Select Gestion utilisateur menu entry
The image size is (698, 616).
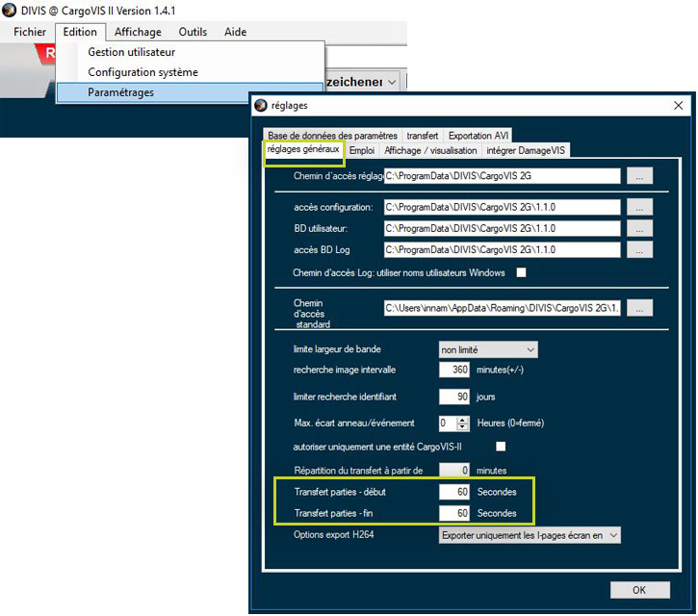click(x=190, y=52)
